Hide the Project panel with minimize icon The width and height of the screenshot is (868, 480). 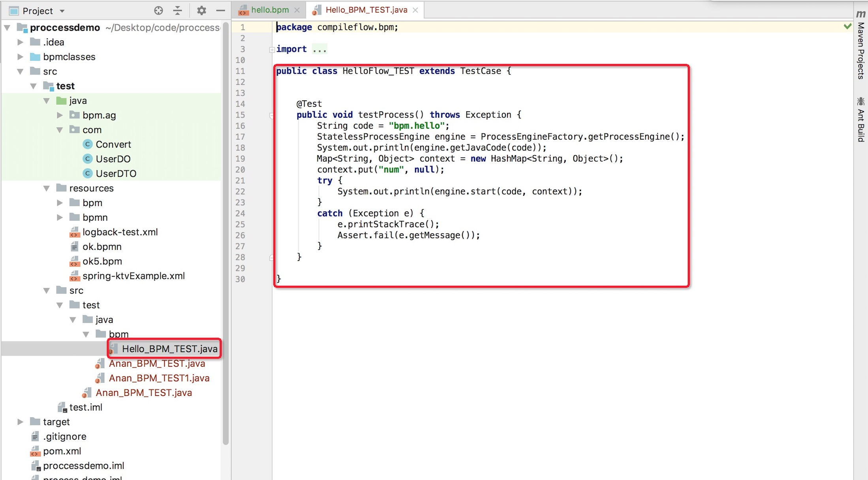220,11
